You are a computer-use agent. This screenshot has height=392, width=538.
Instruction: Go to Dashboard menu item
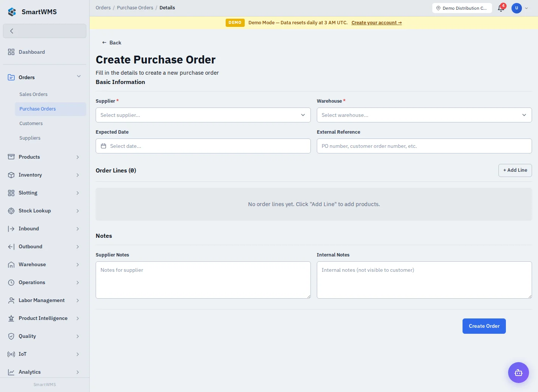coord(44,52)
